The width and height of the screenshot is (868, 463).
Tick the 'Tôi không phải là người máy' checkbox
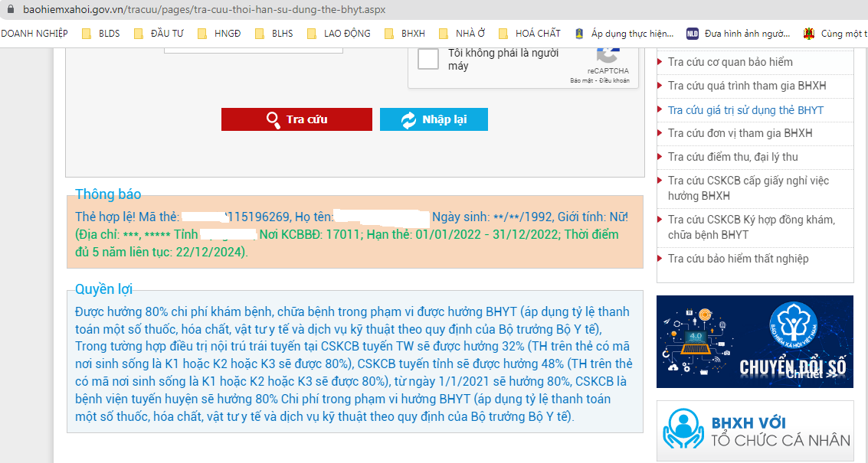428,59
